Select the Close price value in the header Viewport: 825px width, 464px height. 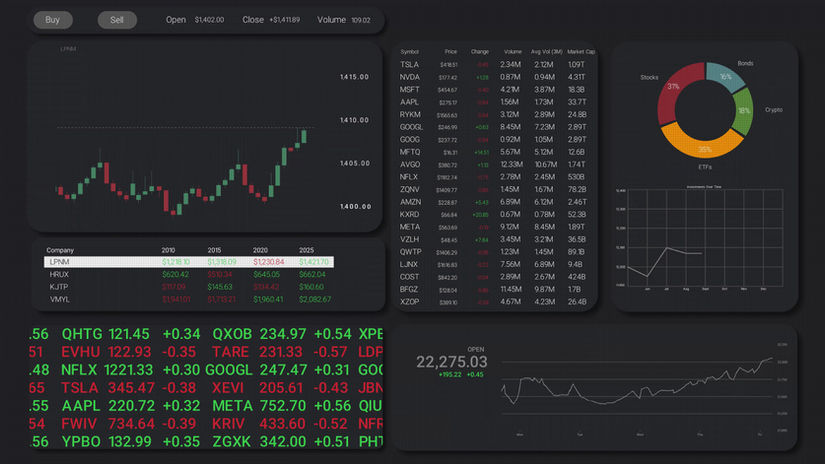point(285,20)
